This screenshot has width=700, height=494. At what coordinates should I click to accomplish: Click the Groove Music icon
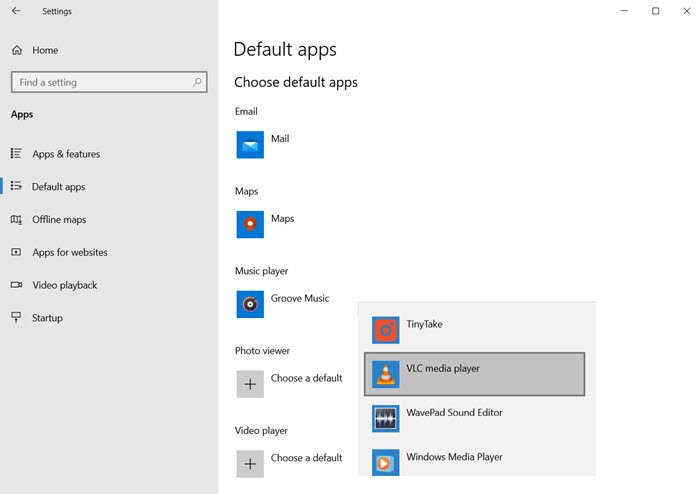pyautogui.click(x=250, y=304)
